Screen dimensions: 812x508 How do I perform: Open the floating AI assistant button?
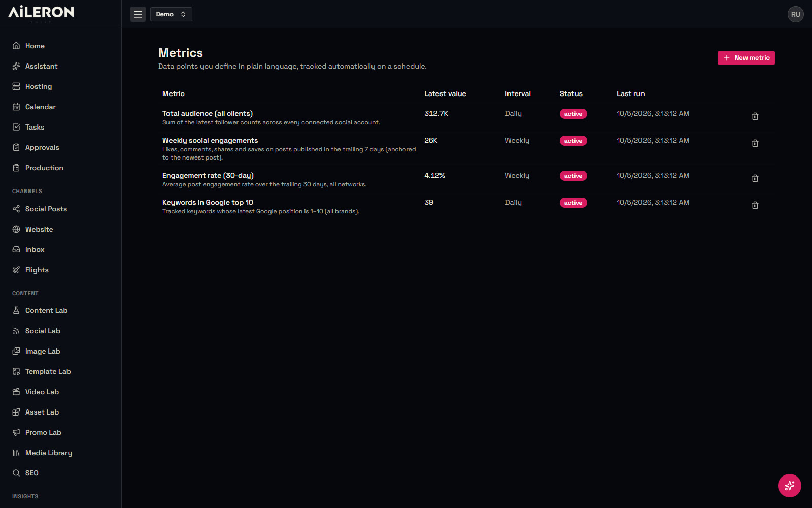[x=790, y=486]
